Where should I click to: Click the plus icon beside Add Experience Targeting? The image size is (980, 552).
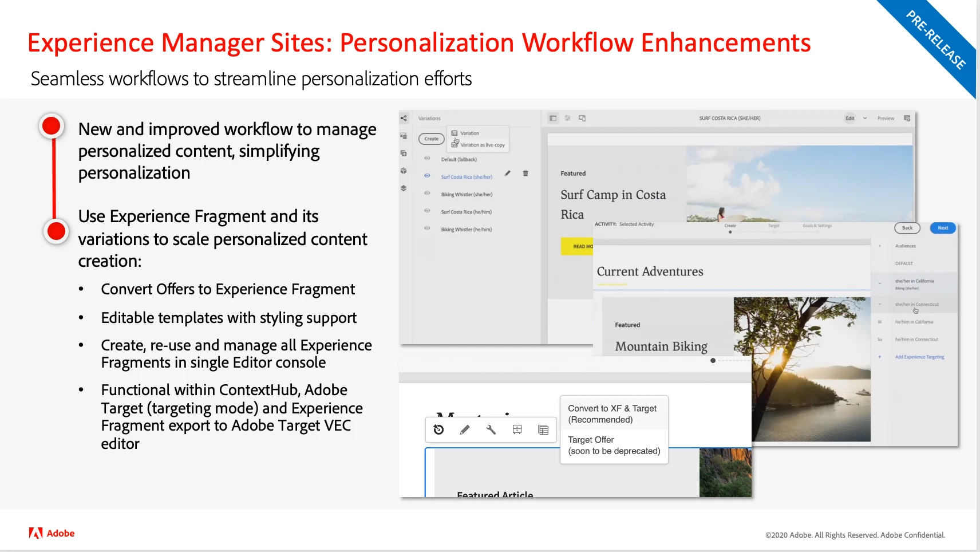coord(880,357)
